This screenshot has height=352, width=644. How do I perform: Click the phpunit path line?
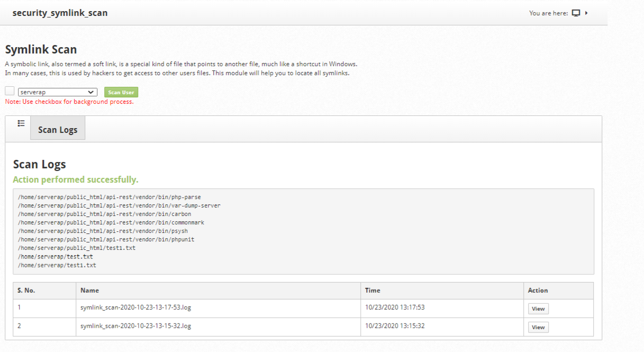106,239
